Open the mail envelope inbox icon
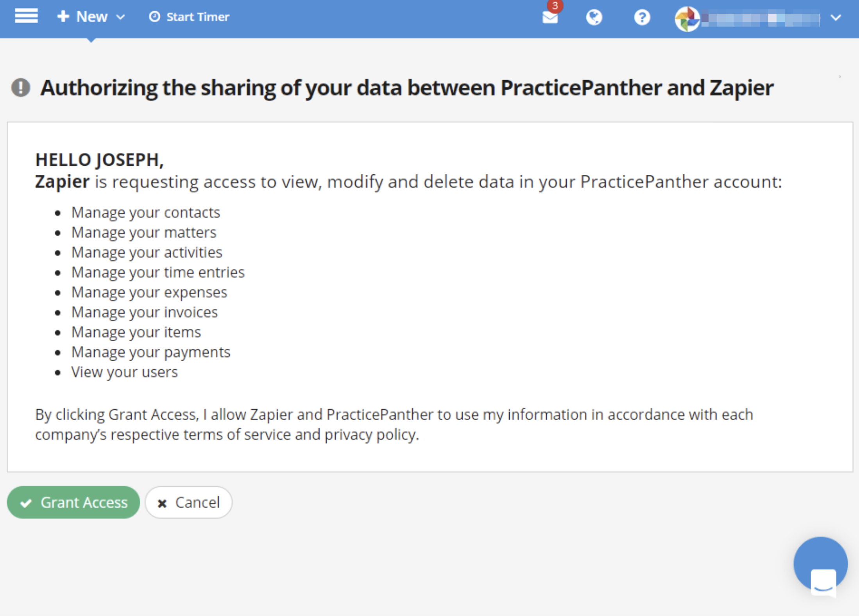This screenshot has height=616, width=859. [550, 18]
